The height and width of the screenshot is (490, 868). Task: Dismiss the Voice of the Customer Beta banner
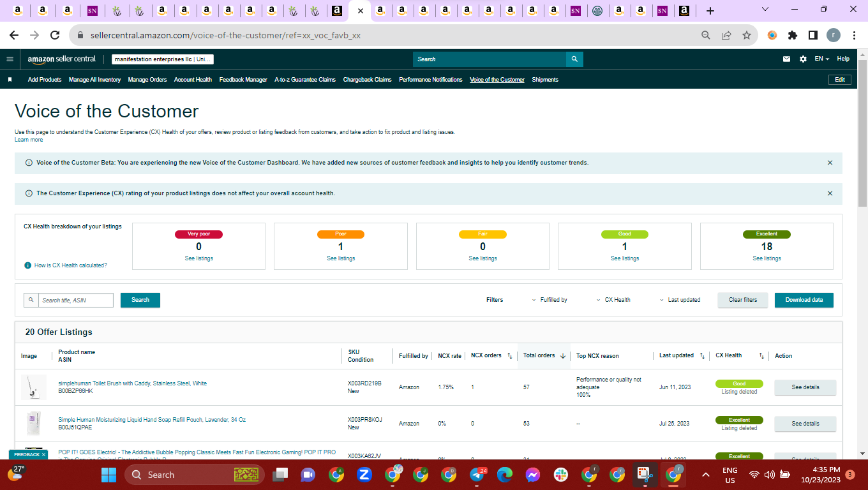click(830, 163)
